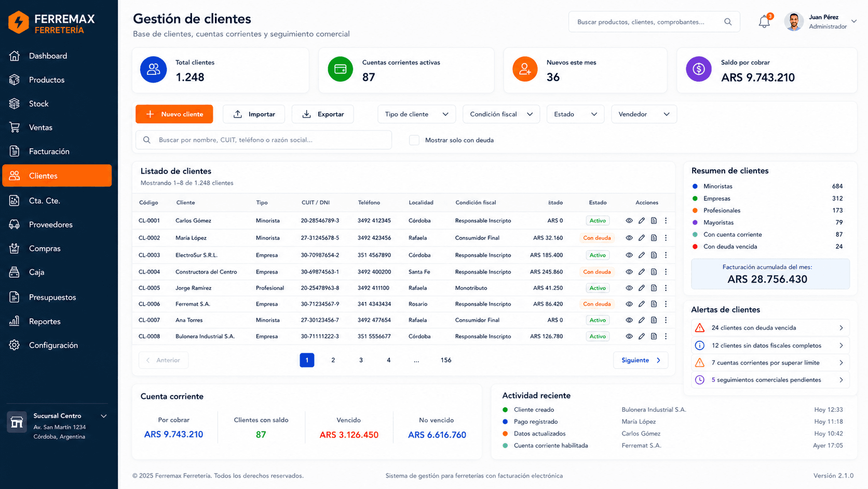
Task: Click red Con deuda vencida legend dot
Action: [x=695, y=247]
